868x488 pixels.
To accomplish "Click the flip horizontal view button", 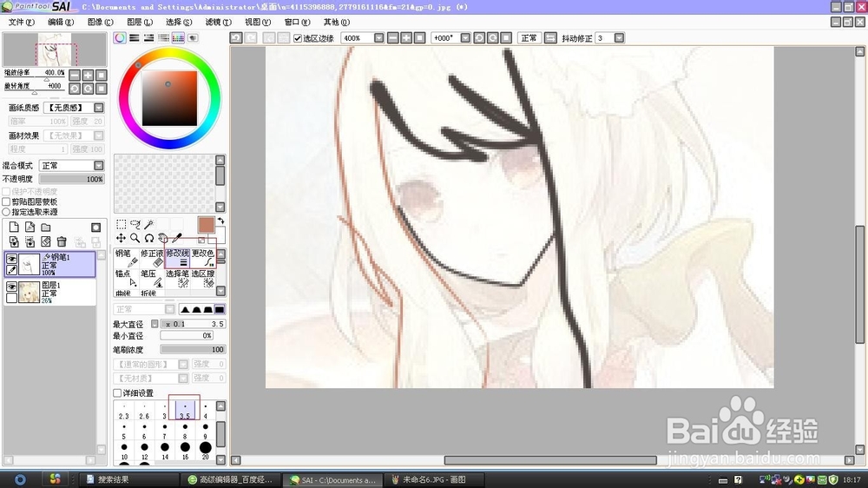I will [x=550, y=37].
